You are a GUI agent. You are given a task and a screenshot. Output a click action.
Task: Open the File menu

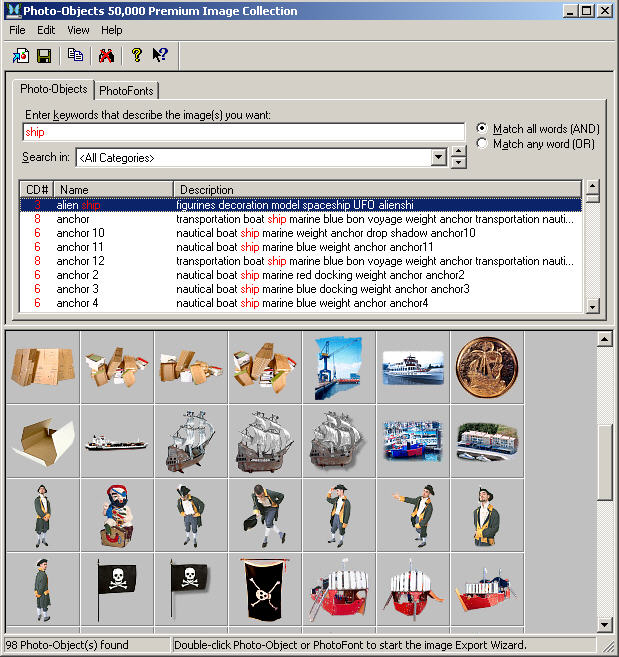[17, 30]
